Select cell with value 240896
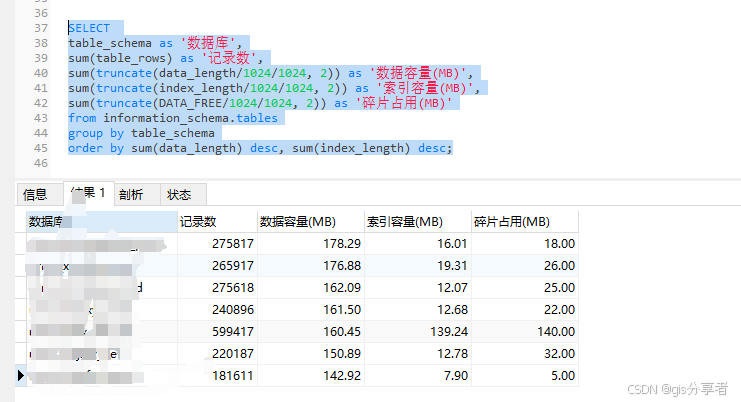Image resolution: width=741 pixels, height=402 pixels. point(217,309)
